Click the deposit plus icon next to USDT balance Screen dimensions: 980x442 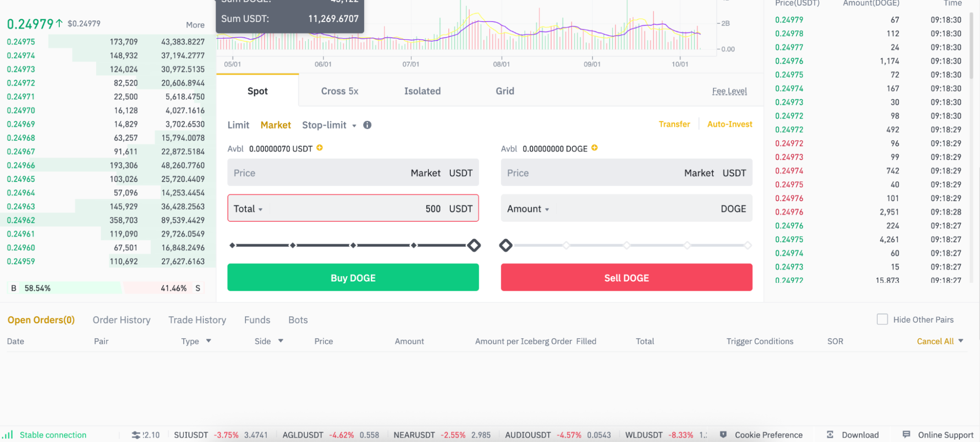pyautogui.click(x=319, y=148)
